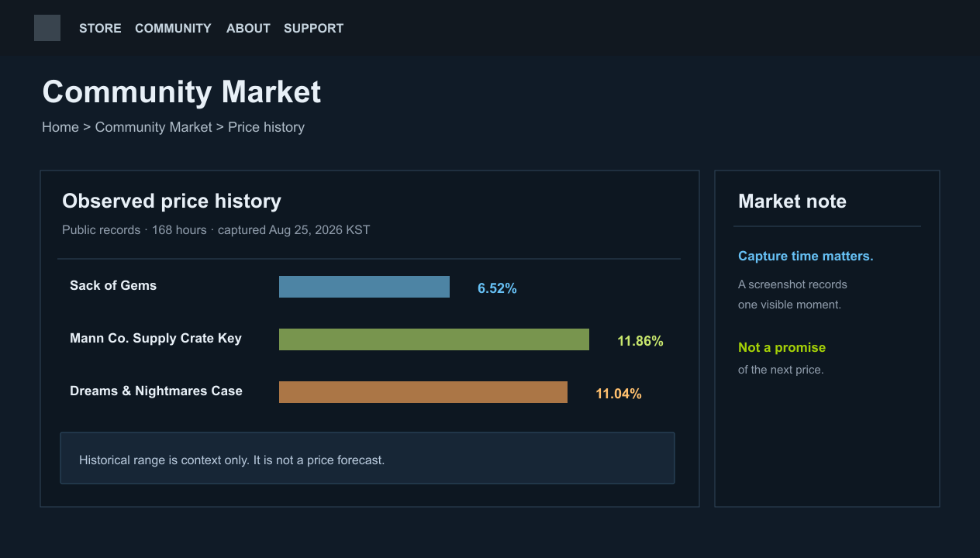Viewport: 980px width, 558px height.
Task: Click the blue Sack of Gems bar
Action: point(364,287)
